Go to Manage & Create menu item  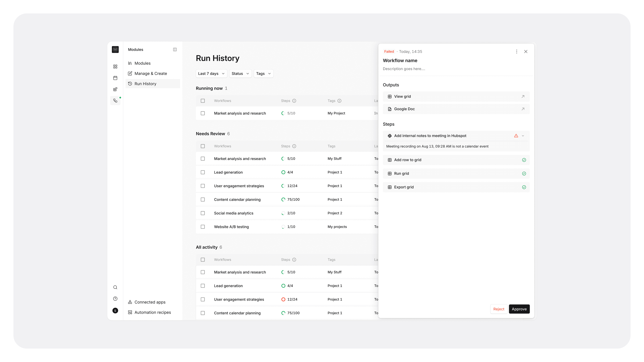click(x=150, y=73)
